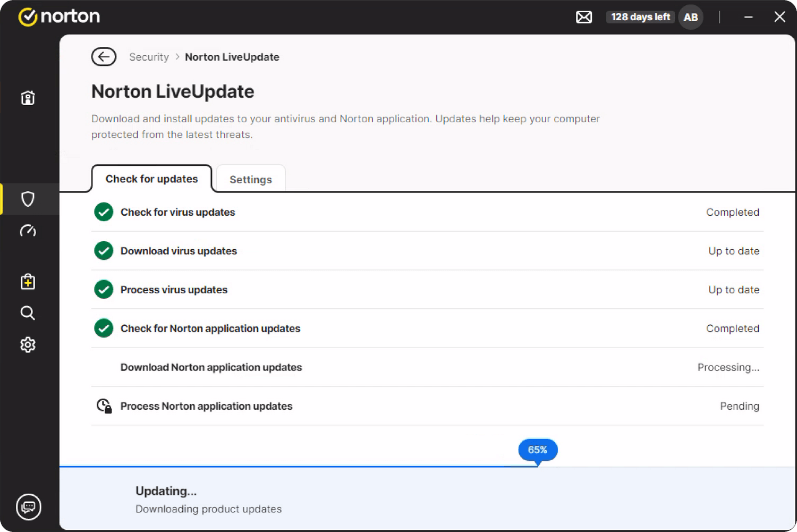Click the search magnifier in sidebar
The height and width of the screenshot is (532, 797).
[28, 313]
